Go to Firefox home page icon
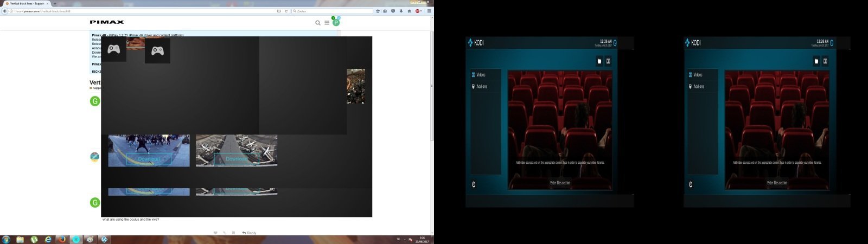Image resolution: width=868 pixels, height=244 pixels. tap(409, 11)
